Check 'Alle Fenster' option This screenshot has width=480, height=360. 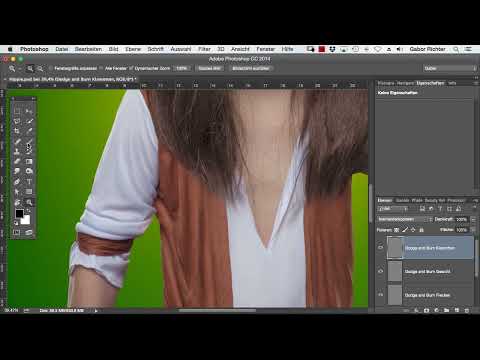pyautogui.click(x=101, y=68)
